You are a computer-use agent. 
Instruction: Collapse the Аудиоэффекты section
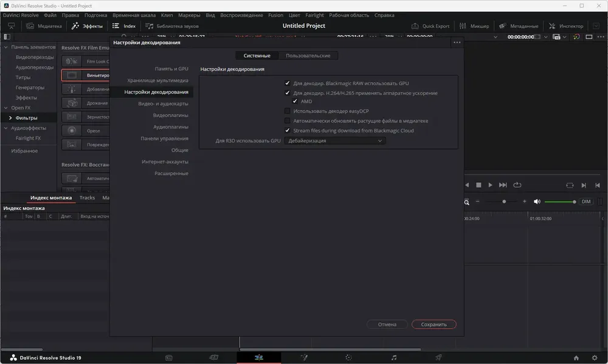pos(5,128)
